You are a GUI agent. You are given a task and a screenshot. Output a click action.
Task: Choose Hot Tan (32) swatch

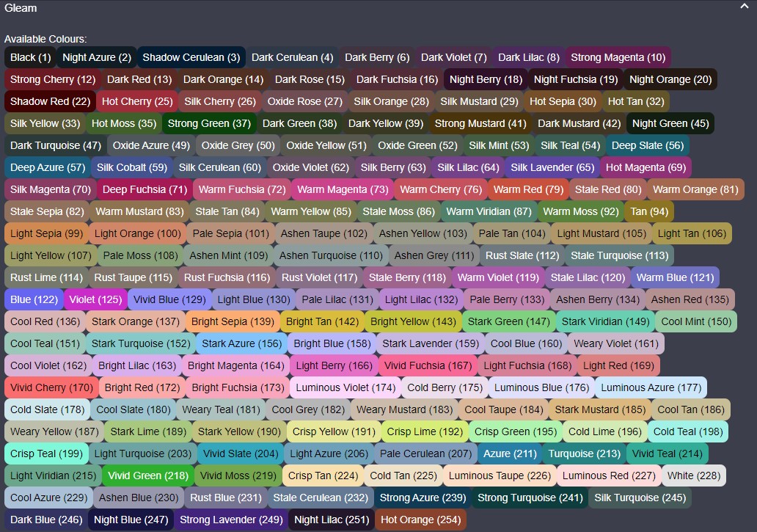[x=636, y=101]
